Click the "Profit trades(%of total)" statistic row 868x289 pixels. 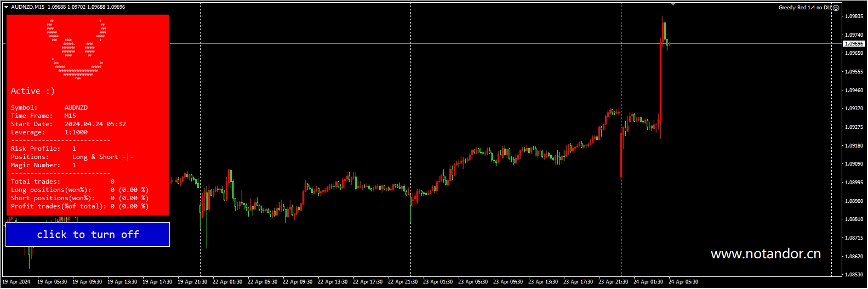coord(79,206)
